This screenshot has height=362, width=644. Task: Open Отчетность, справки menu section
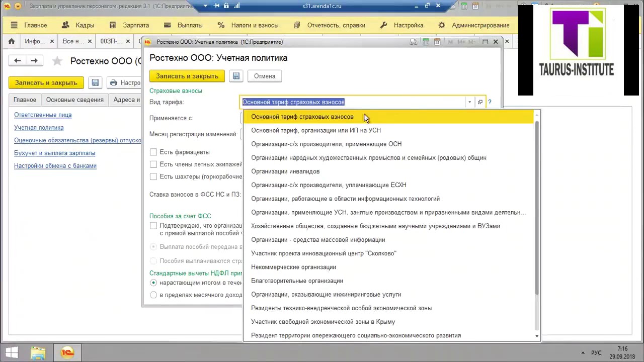coord(330,25)
